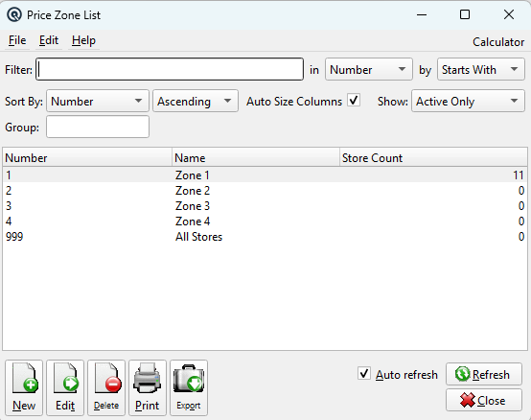Open the Active Only show dropdown
The height and width of the screenshot is (420, 531).
pyautogui.click(x=468, y=101)
